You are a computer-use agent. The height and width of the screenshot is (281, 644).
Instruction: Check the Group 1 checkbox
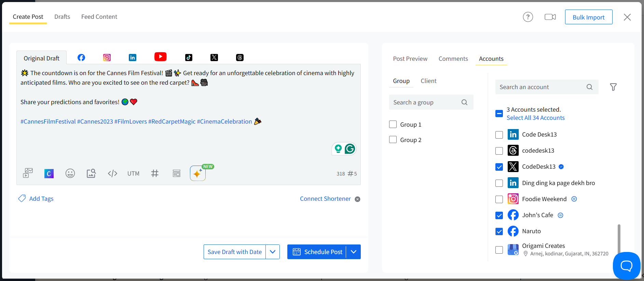[393, 125]
